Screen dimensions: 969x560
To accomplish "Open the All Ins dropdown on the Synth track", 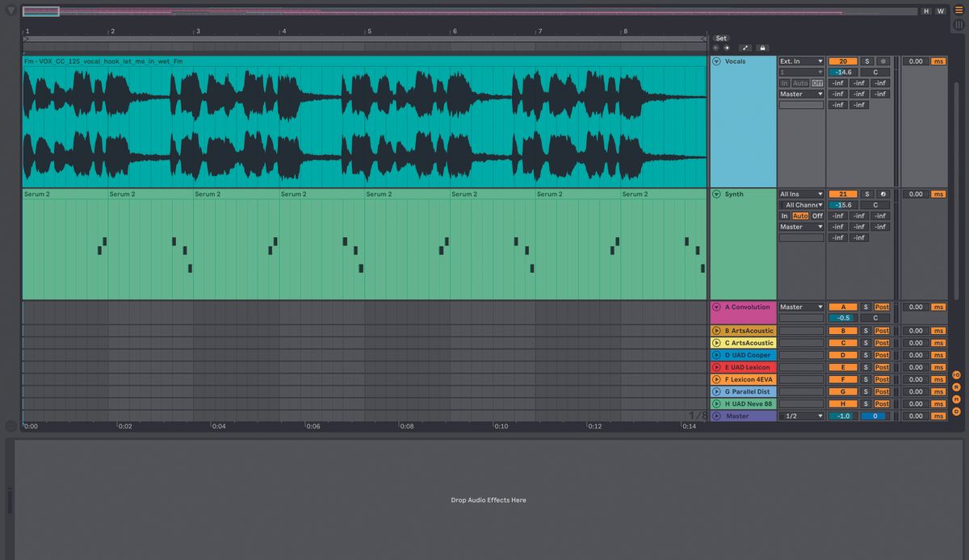I will (x=802, y=194).
